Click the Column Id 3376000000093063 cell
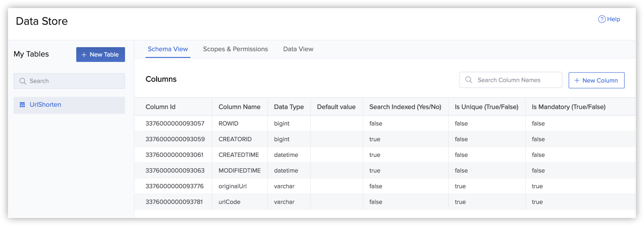 (x=174, y=170)
